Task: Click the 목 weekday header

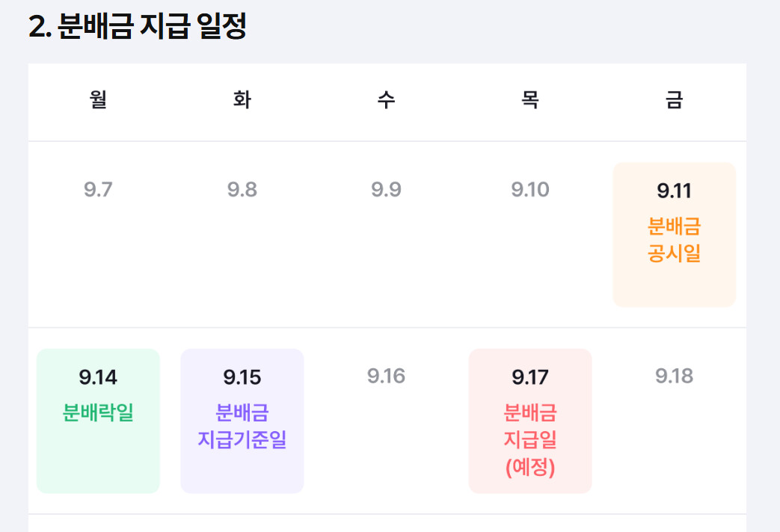Action: point(530,99)
